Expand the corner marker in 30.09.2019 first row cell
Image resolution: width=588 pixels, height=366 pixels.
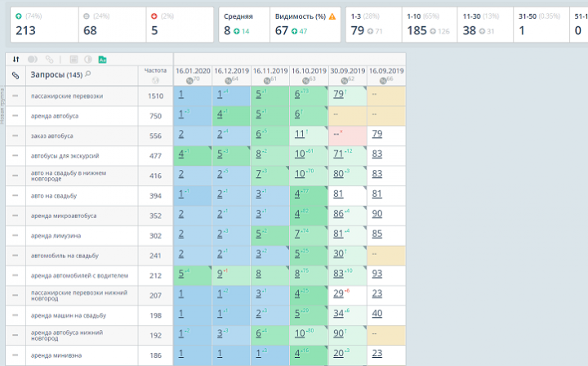coord(363,88)
